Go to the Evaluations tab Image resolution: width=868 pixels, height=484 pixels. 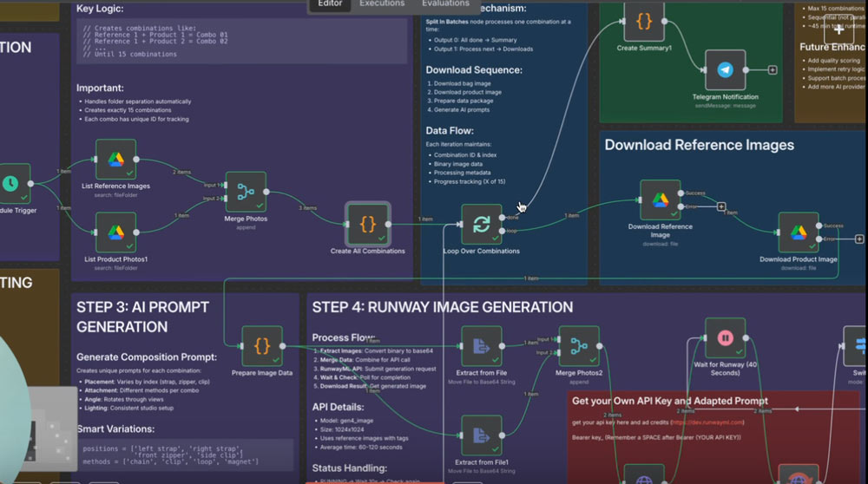[x=445, y=4]
